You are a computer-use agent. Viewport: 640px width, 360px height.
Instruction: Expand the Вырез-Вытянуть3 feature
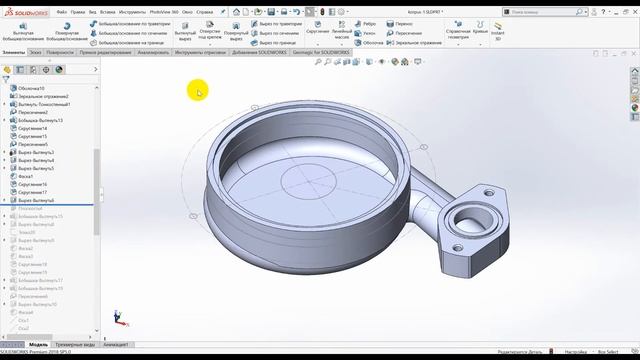[x=4, y=152]
